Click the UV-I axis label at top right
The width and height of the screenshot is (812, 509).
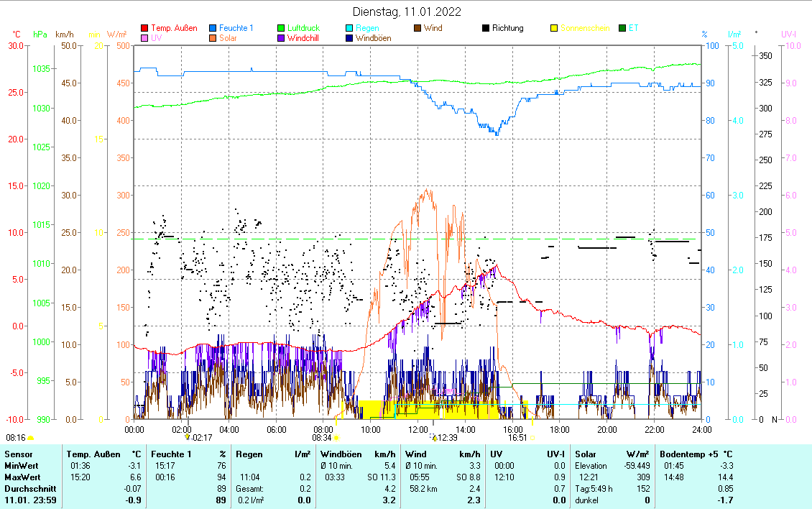coord(788,35)
